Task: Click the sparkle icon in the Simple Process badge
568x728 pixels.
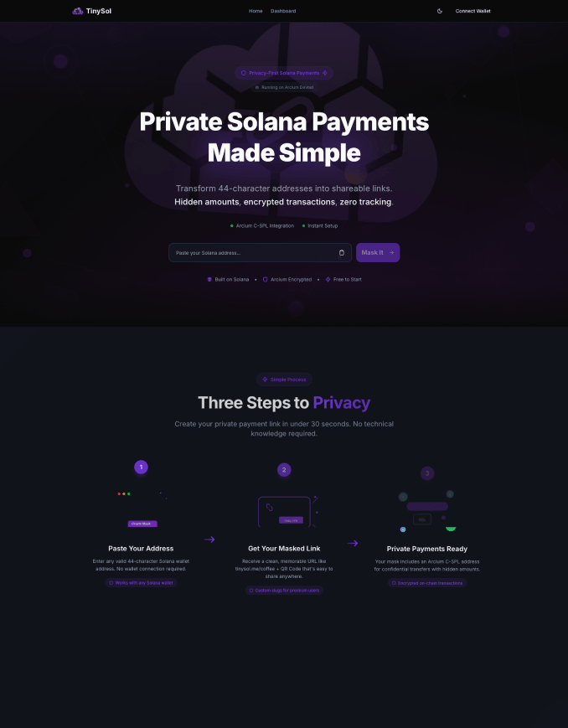Action: [x=266, y=379]
